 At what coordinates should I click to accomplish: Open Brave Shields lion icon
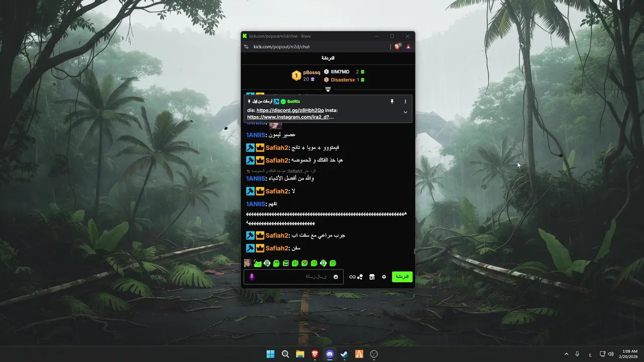coord(397,47)
